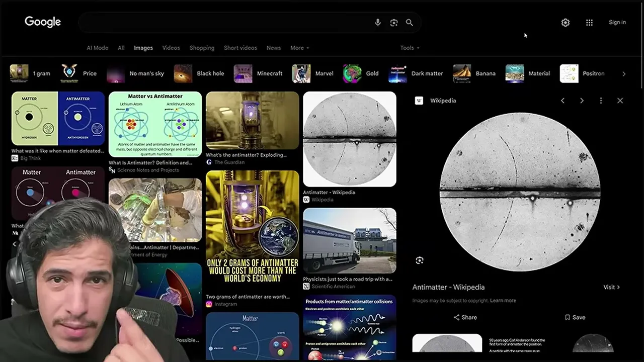Show next image in preview panel
This screenshot has width=644, height=362.
[x=582, y=101]
